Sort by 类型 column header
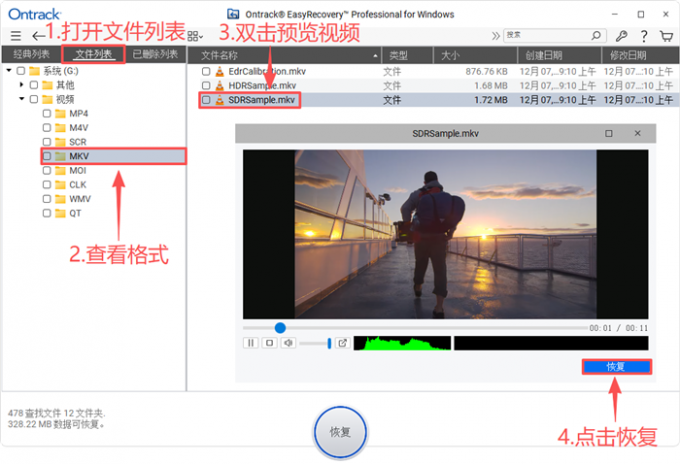The image size is (680, 464). (x=407, y=56)
